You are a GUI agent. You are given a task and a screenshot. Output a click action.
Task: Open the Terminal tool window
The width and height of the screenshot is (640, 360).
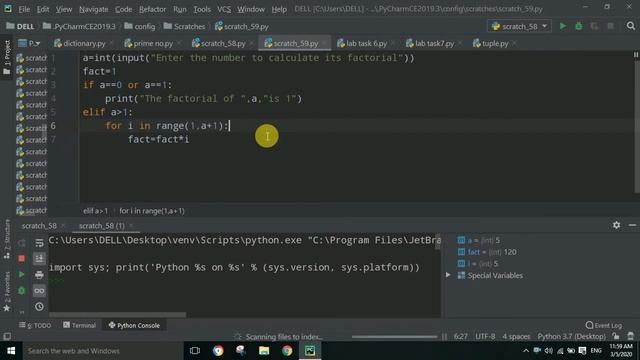pos(80,325)
